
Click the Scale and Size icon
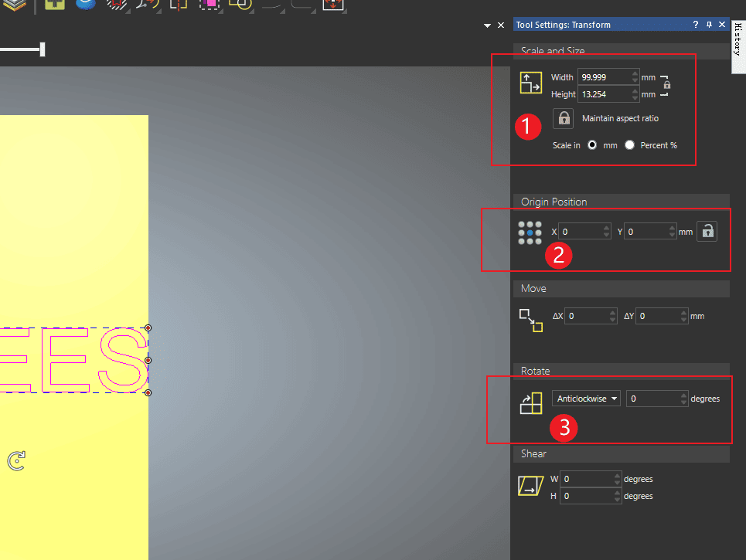[530, 83]
